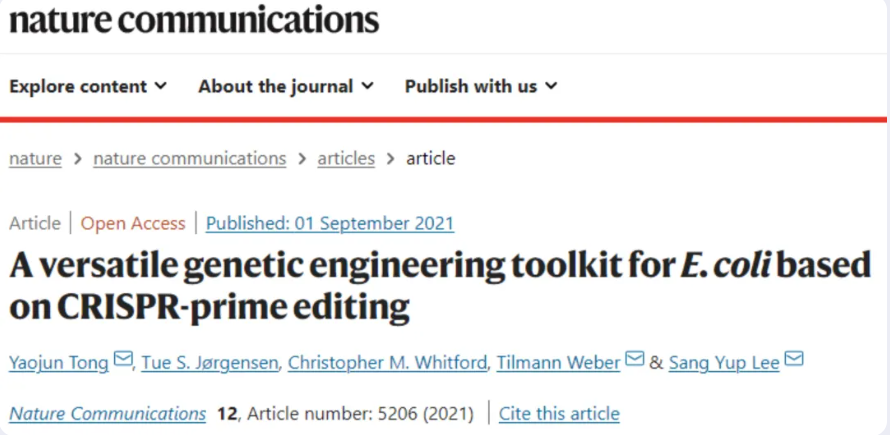Open About the journal menu
The image size is (890, 435).
(286, 86)
